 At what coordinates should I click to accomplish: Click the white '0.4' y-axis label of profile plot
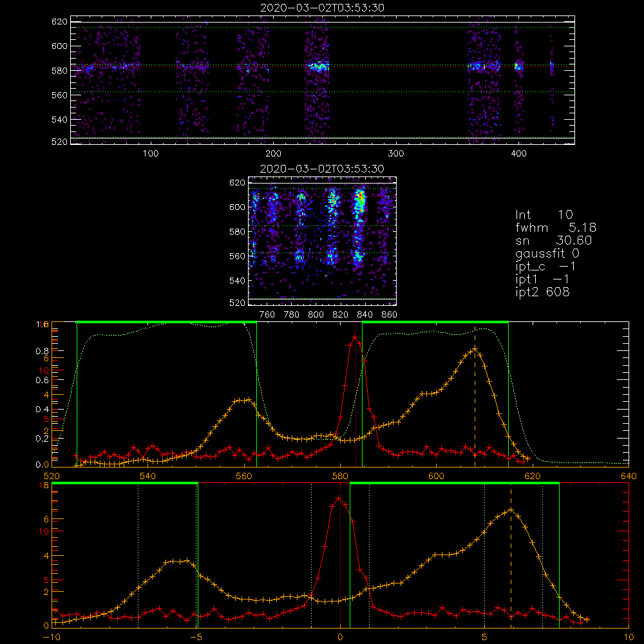(x=42, y=410)
